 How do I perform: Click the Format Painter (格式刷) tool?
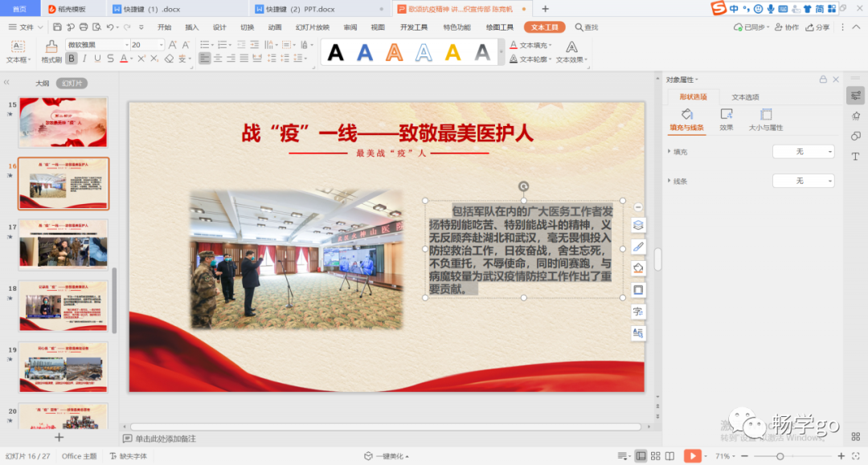tap(51, 51)
